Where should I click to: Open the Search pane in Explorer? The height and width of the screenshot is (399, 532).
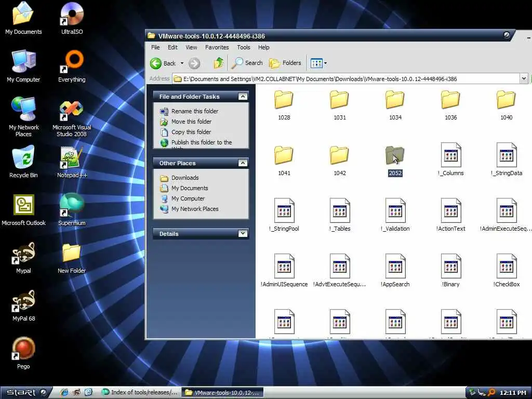[x=247, y=63]
